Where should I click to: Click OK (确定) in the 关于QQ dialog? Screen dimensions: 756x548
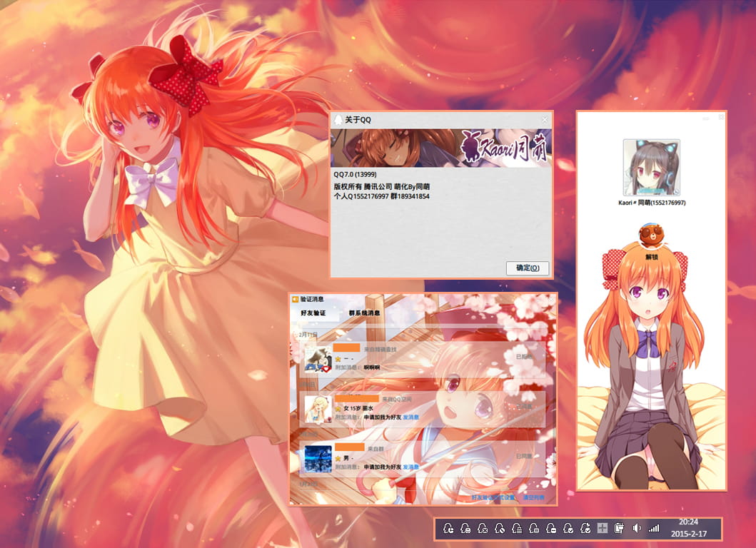coord(528,268)
